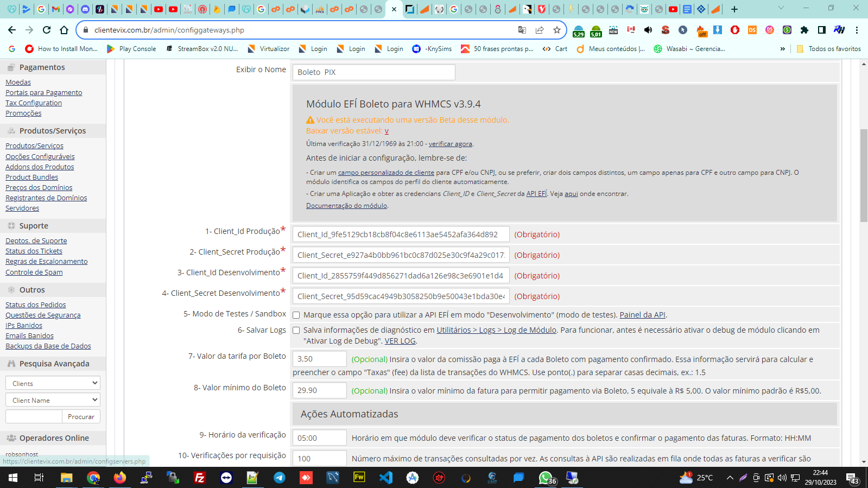The width and height of the screenshot is (868, 488).
Task: Open Portais para Pagamento link
Action: coord(44,93)
